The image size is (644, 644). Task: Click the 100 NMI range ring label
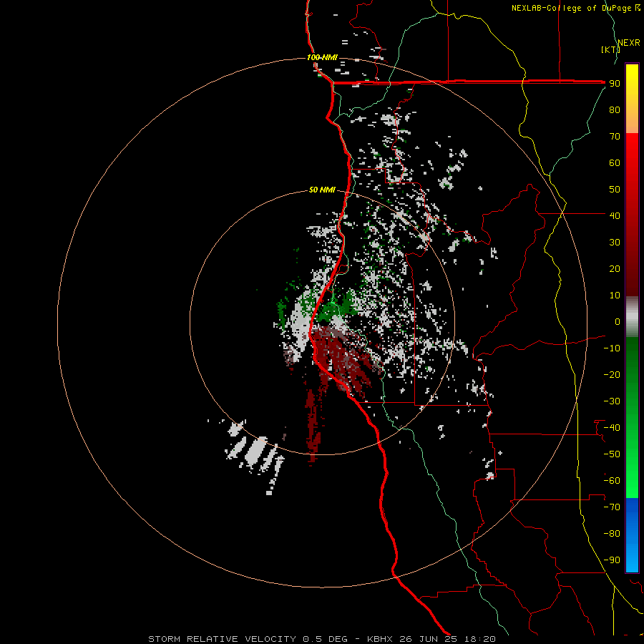[322, 57]
